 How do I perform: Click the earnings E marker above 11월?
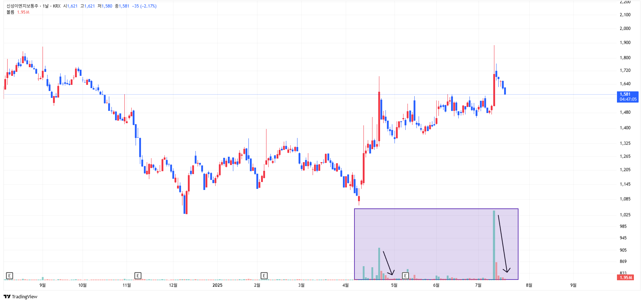click(138, 276)
